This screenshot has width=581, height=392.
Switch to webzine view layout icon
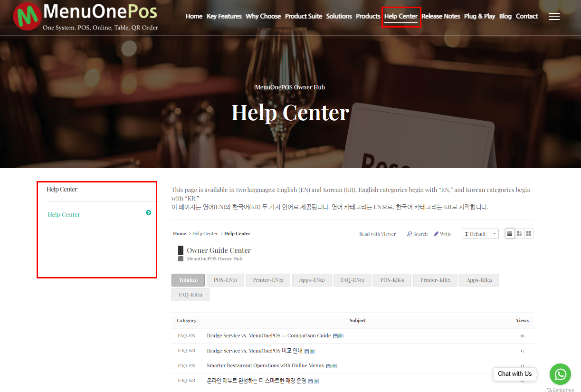pyautogui.click(x=519, y=233)
